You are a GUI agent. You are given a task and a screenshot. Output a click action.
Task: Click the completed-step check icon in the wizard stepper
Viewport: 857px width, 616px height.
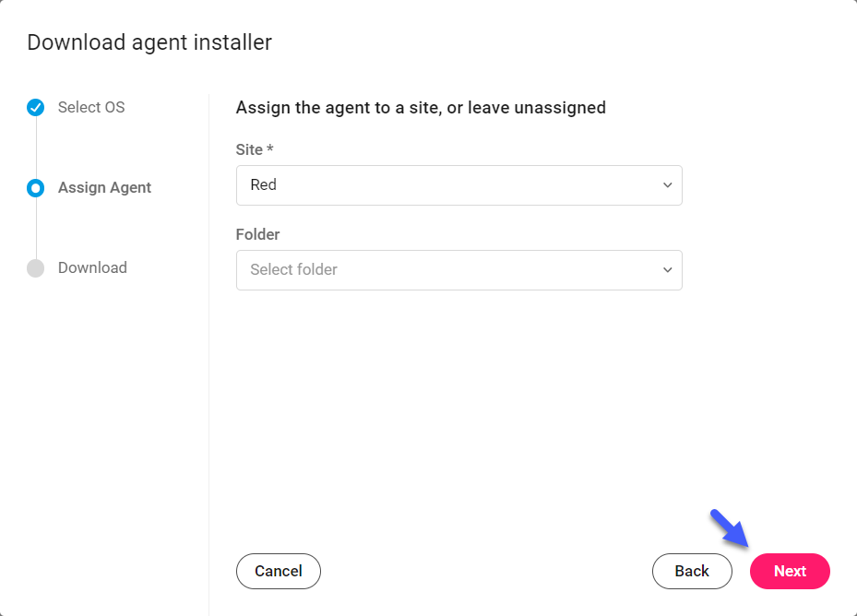35,107
